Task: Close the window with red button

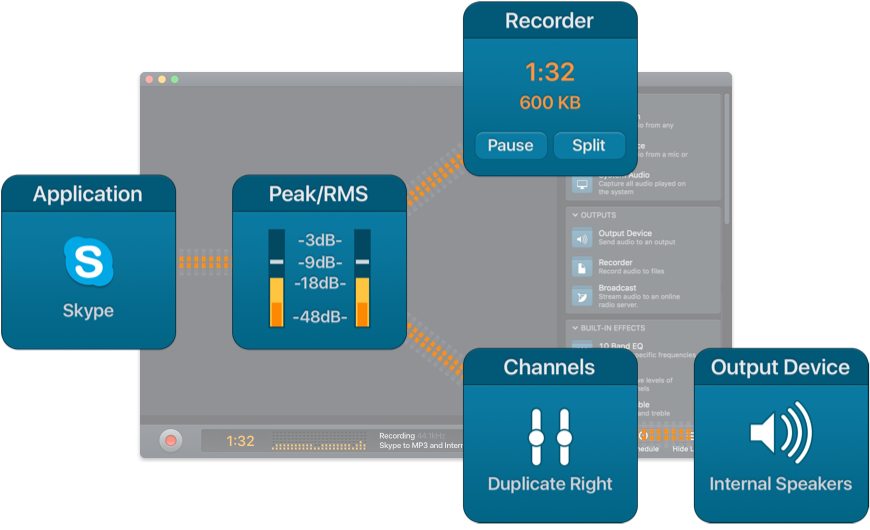Action: [x=149, y=79]
